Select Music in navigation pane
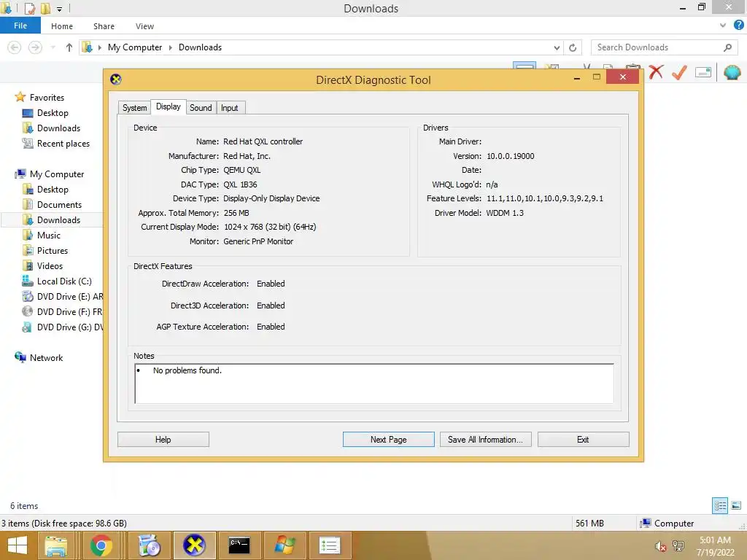This screenshot has width=747, height=560. 49,236
